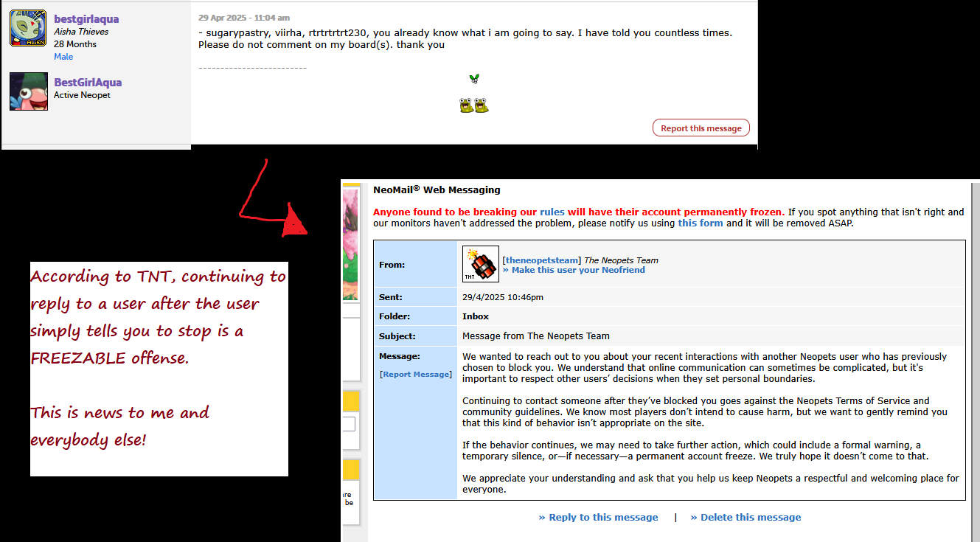Click the 'Anyone found to be breaking' red warning text
The width and height of the screenshot is (980, 542).
coord(579,212)
